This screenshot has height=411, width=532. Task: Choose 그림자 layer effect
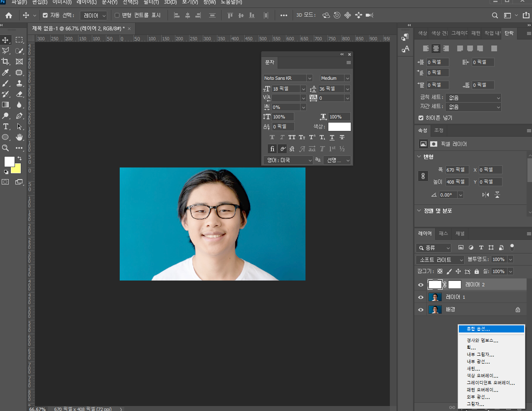(475, 404)
